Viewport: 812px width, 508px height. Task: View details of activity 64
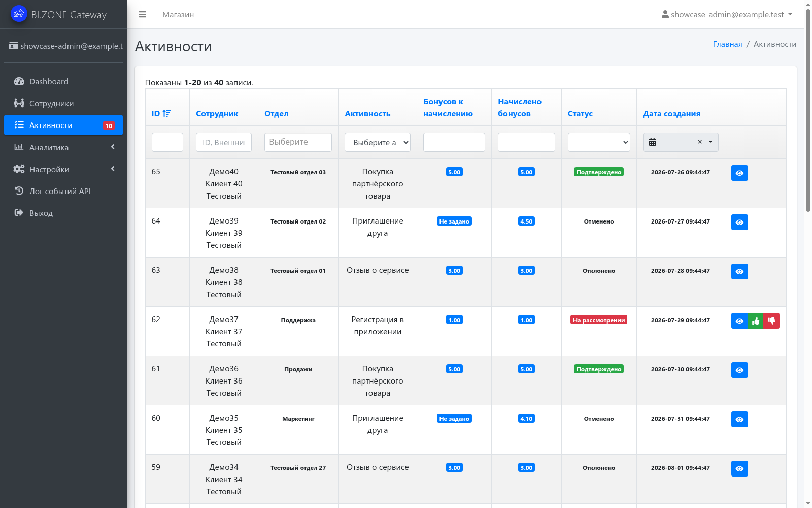739,223
